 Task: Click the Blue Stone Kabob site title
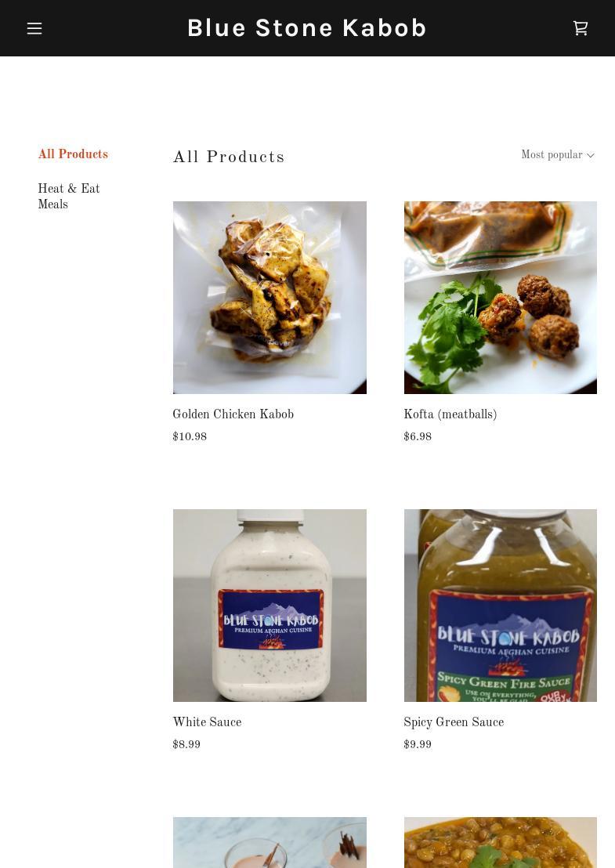(307, 28)
